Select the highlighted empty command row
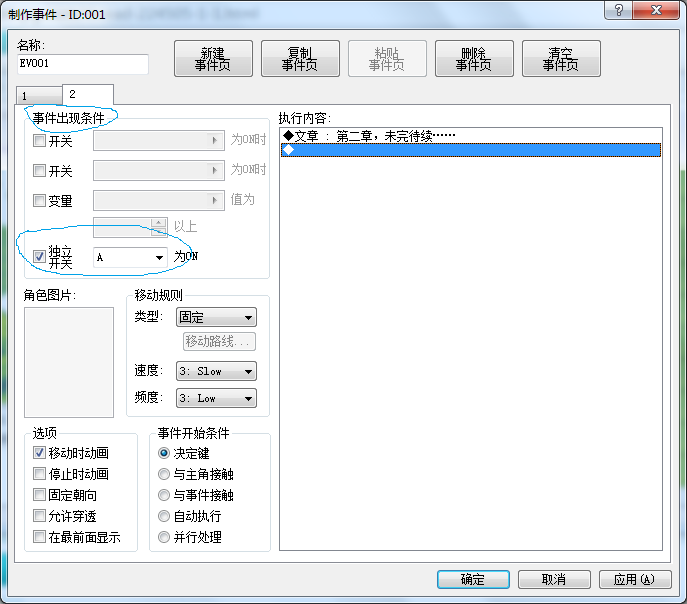 click(x=471, y=150)
